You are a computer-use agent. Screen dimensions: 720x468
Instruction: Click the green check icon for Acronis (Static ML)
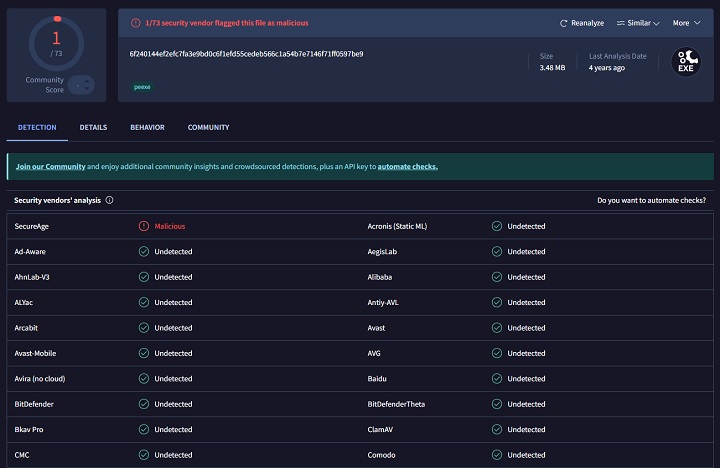[x=497, y=226]
